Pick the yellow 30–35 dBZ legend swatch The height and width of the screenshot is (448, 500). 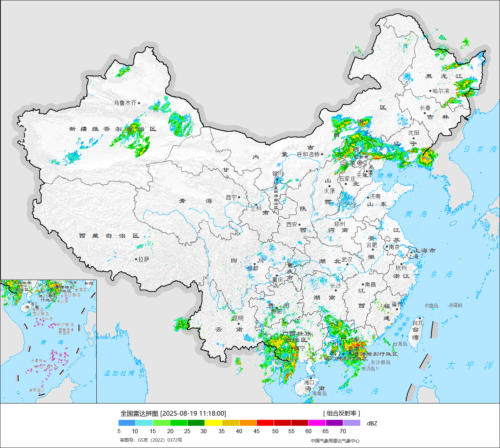coord(213,423)
